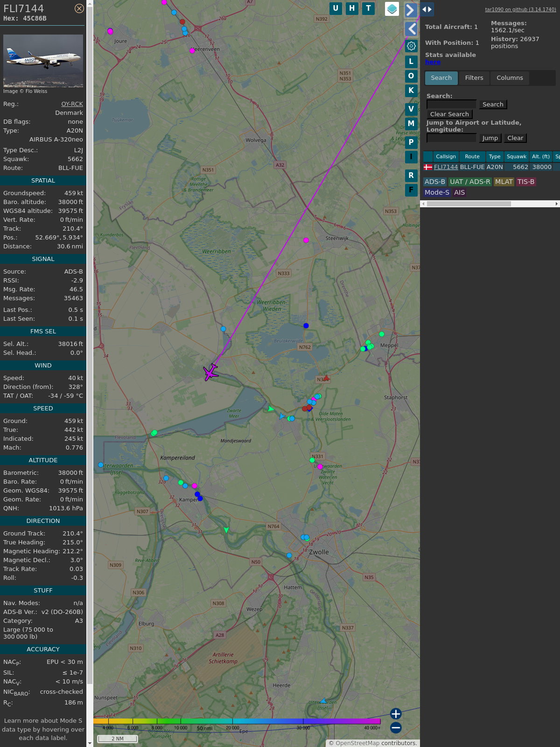Open the Columns tab
This screenshot has height=747, width=560.
pos(510,78)
